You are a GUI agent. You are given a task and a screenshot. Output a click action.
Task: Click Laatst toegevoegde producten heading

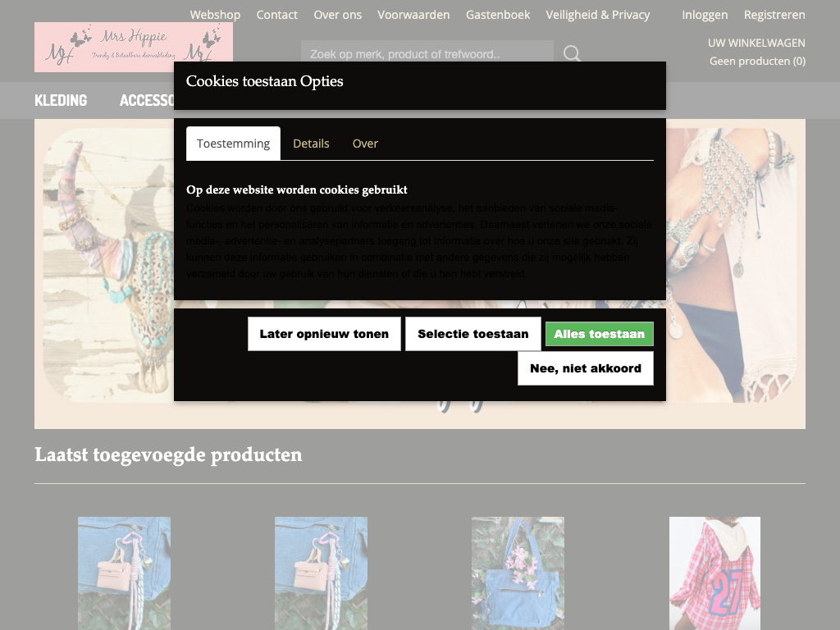click(x=168, y=454)
